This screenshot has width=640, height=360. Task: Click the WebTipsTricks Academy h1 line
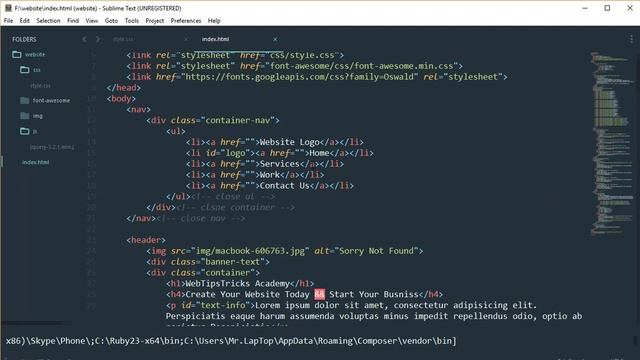(240, 284)
